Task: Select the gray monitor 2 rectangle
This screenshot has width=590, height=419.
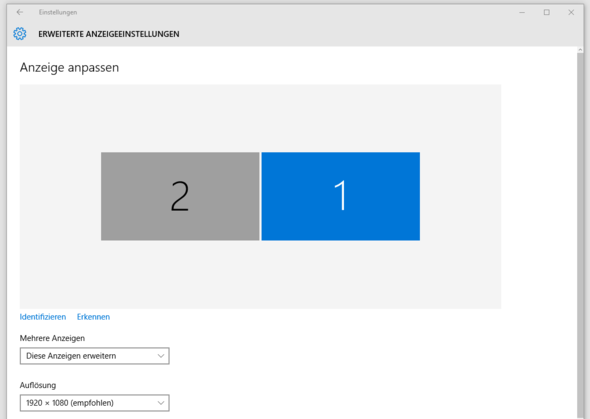Action: (x=180, y=196)
